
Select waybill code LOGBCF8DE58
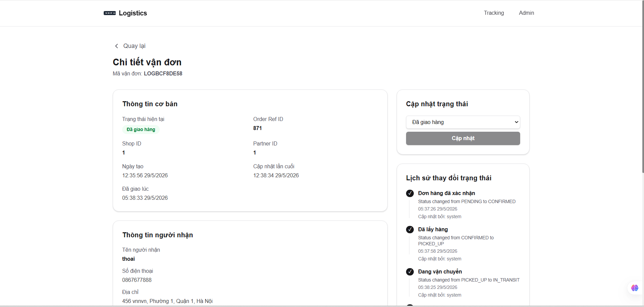click(x=163, y=73)
